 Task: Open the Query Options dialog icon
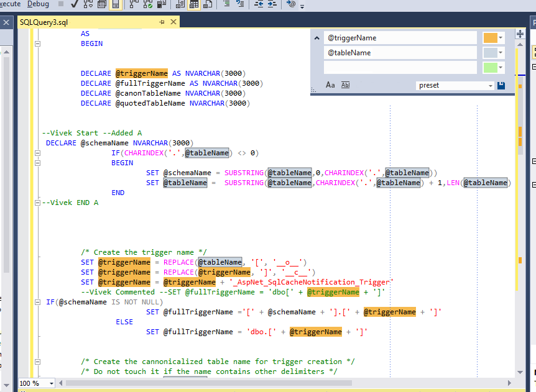[x=102, y=4]
